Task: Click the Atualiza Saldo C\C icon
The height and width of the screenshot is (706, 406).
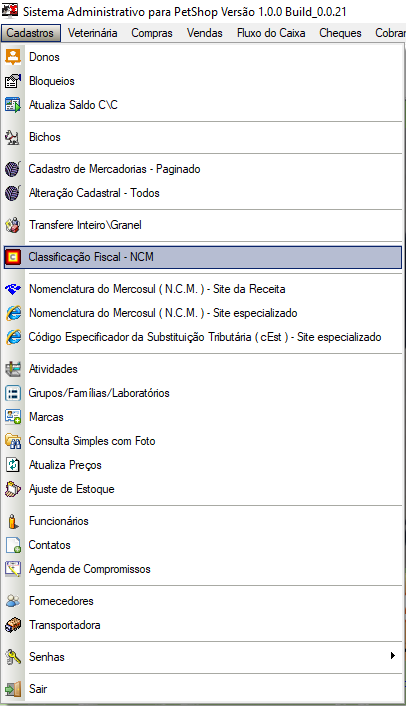Action: [x=13, y=105]
